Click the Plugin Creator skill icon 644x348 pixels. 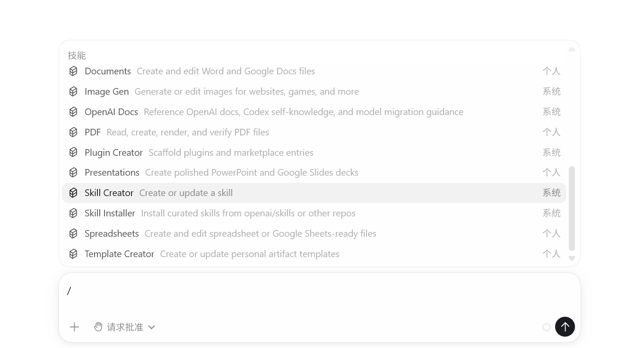click(73, 152)
